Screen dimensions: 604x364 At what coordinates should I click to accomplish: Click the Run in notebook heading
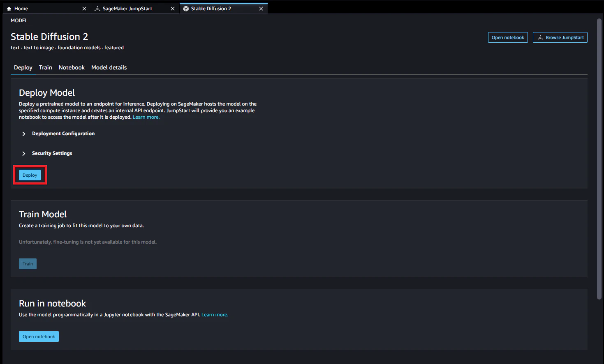point(53,304)
